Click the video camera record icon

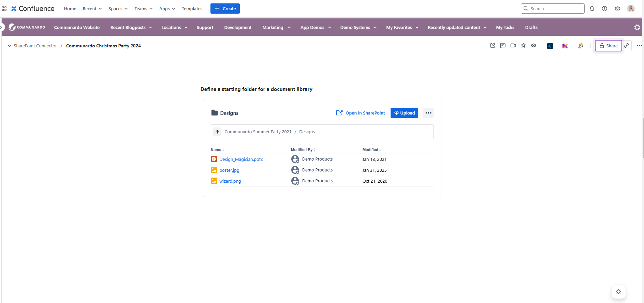(x=513, y=46)
